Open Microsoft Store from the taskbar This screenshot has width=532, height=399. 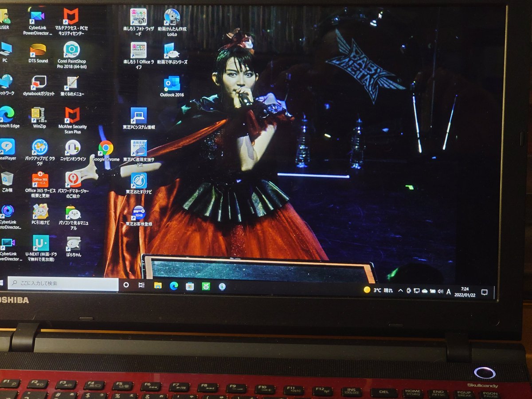pyautogui.click(x=190, y=286)
